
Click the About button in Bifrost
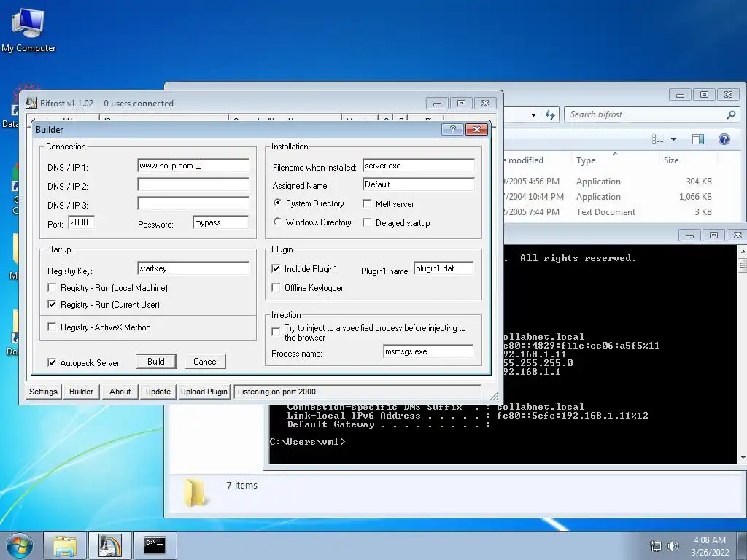pyautogui.click(x=120, y=392)
